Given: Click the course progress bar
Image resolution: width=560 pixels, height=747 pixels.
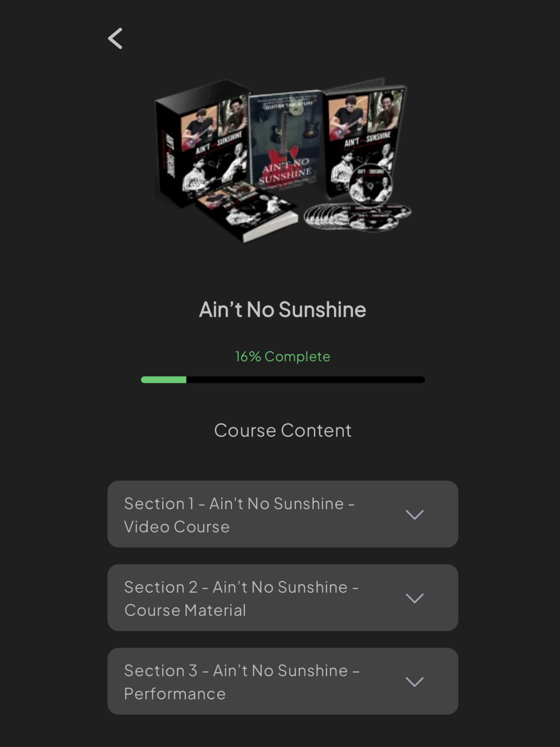Looking at the screenshot, I should pos(283,380).
